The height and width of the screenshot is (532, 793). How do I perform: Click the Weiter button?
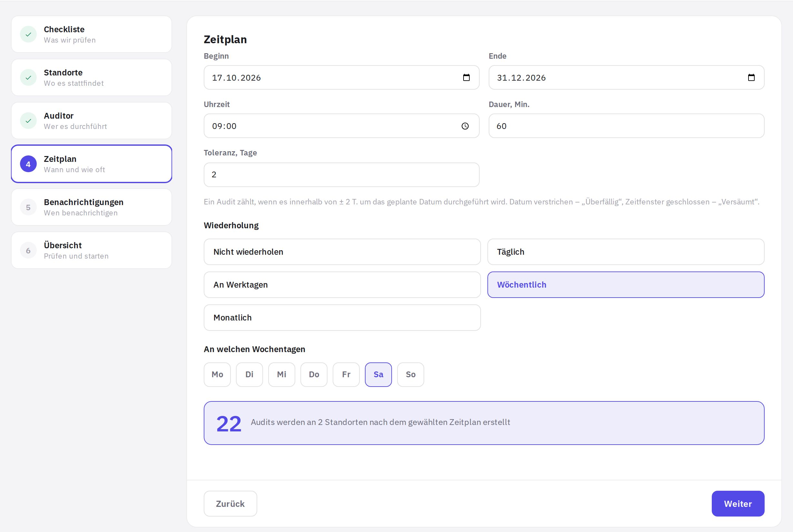[738, 504]
